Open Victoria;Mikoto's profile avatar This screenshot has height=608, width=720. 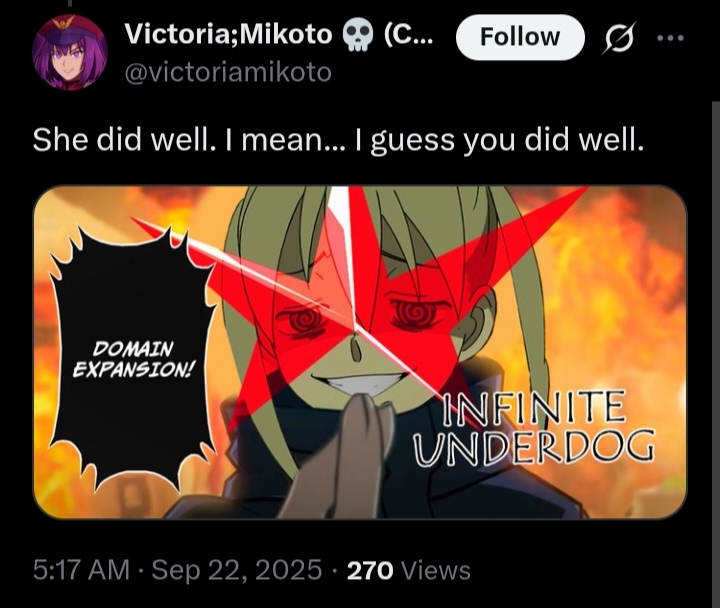(70, 52)
